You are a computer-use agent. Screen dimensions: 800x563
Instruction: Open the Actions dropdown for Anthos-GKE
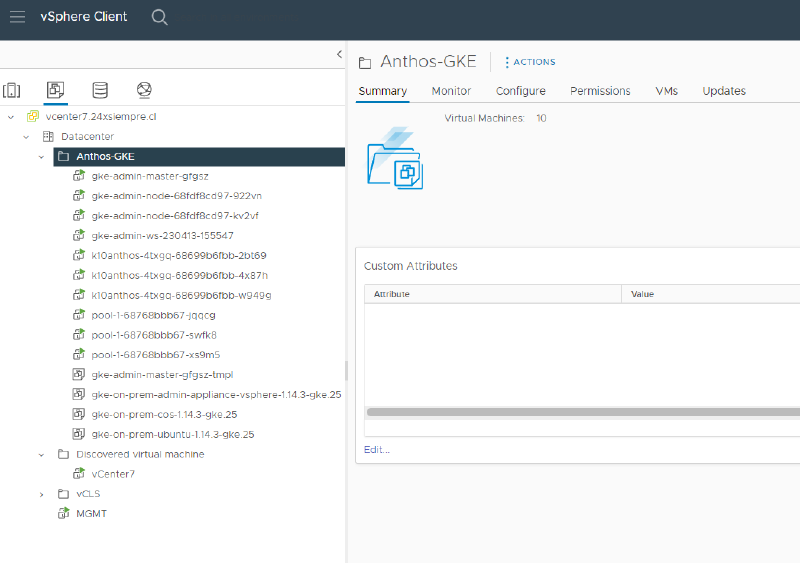[x=530, y=62]
